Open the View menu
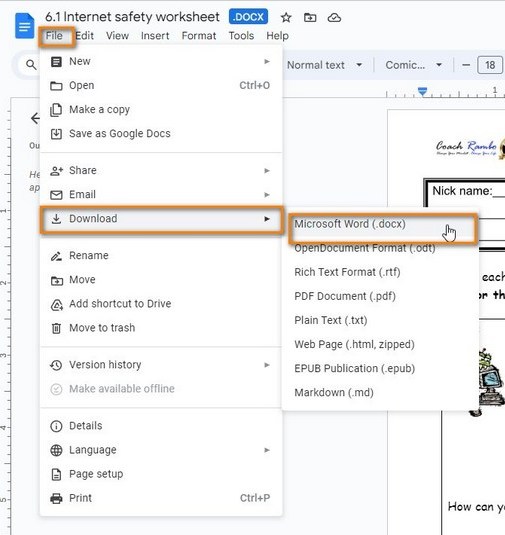505x535 pixels. [117, 35]
